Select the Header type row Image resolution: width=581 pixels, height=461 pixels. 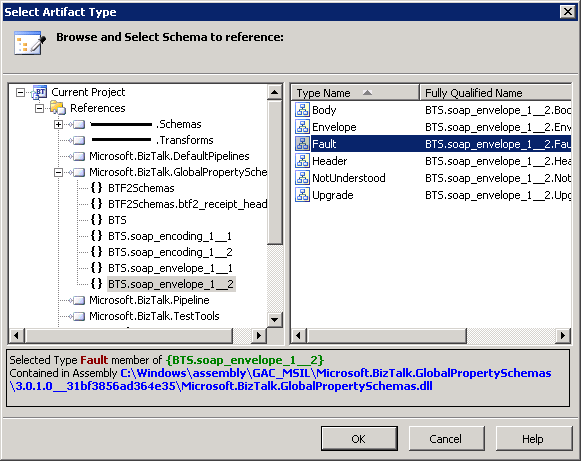pos(432,161)
